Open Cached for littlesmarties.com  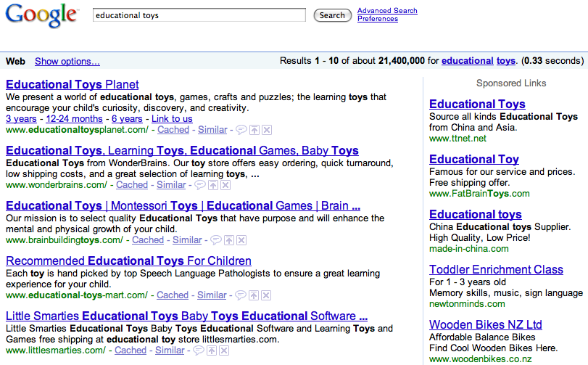coord(131,350)
